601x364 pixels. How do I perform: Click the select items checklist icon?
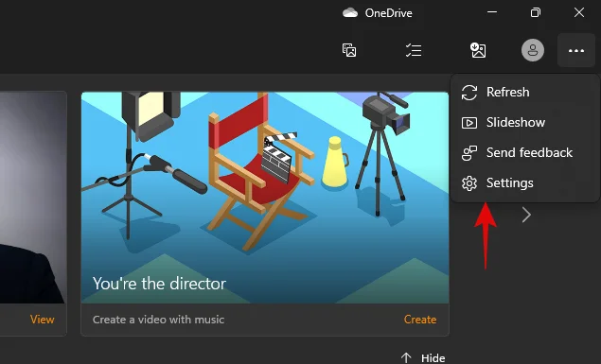pos(414,50)
